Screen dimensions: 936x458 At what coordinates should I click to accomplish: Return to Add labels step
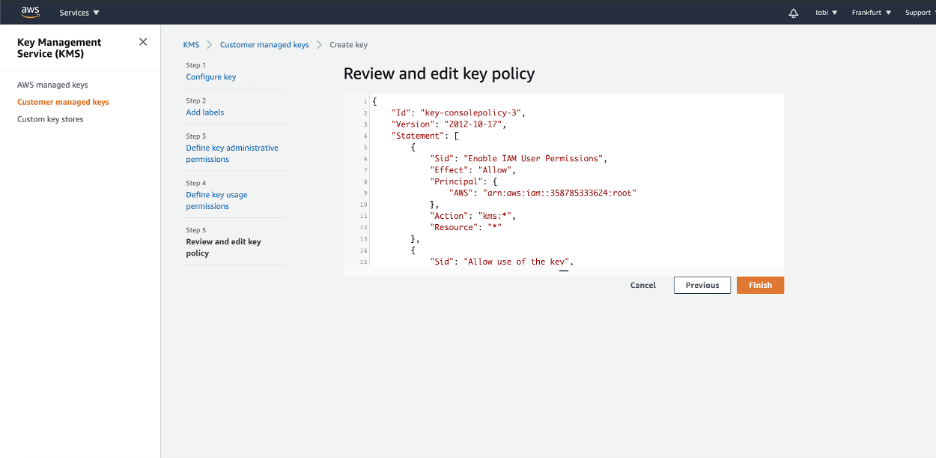[205, 112]
